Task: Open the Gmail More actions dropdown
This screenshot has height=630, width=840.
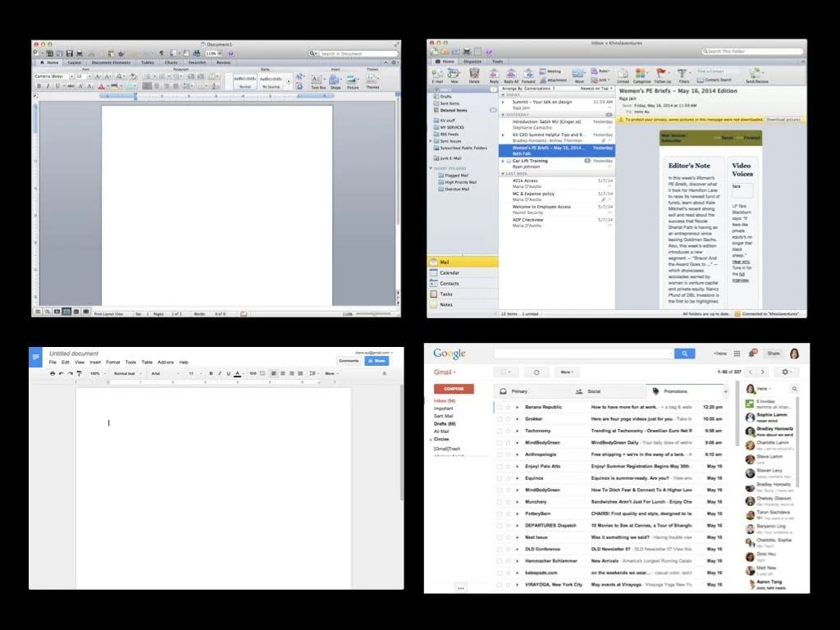Action: [x=567, y=372]
